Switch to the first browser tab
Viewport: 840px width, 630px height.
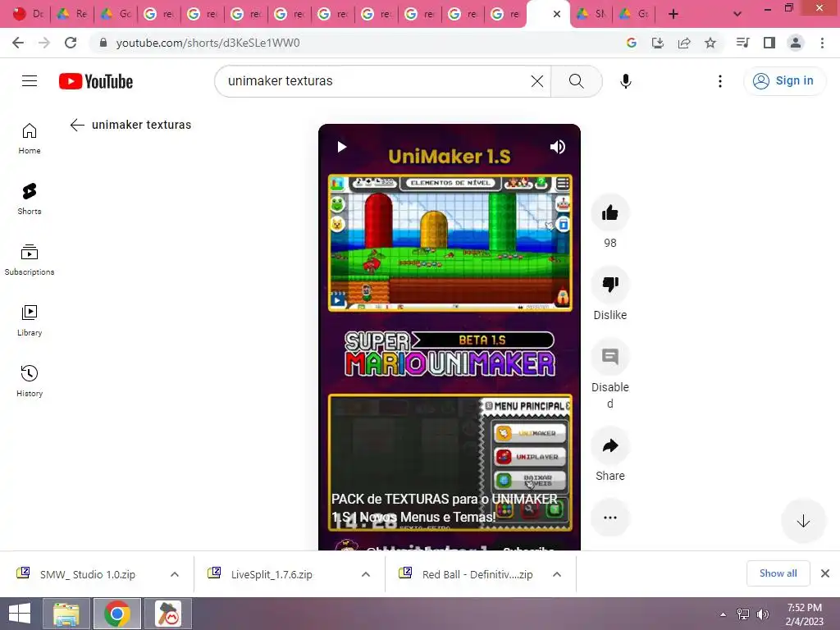point(28,14)
